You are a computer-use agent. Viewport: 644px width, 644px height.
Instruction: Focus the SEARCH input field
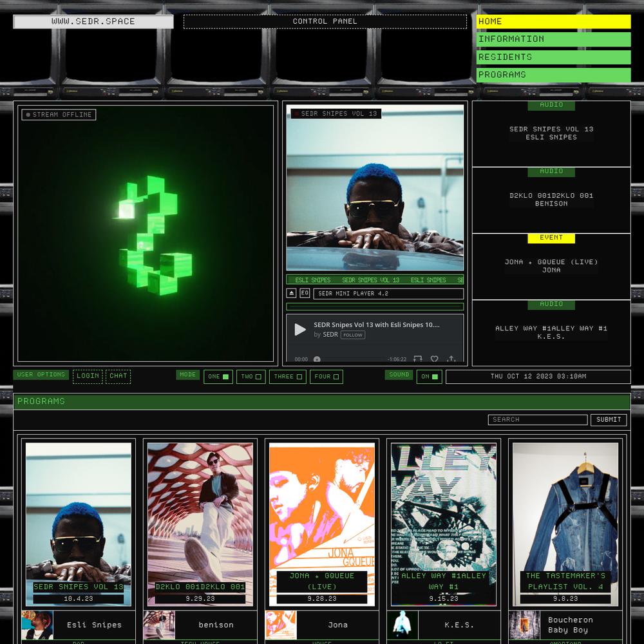pyautogui.click(x=538, y=420)
